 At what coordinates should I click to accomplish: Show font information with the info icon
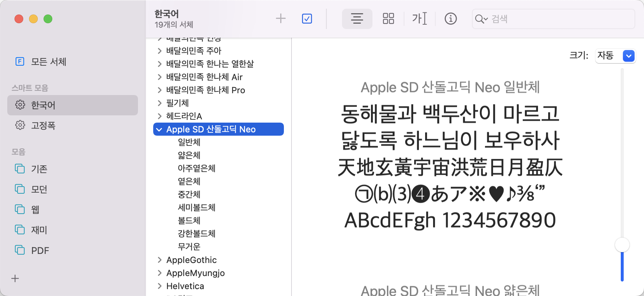[x=451, y=18]
